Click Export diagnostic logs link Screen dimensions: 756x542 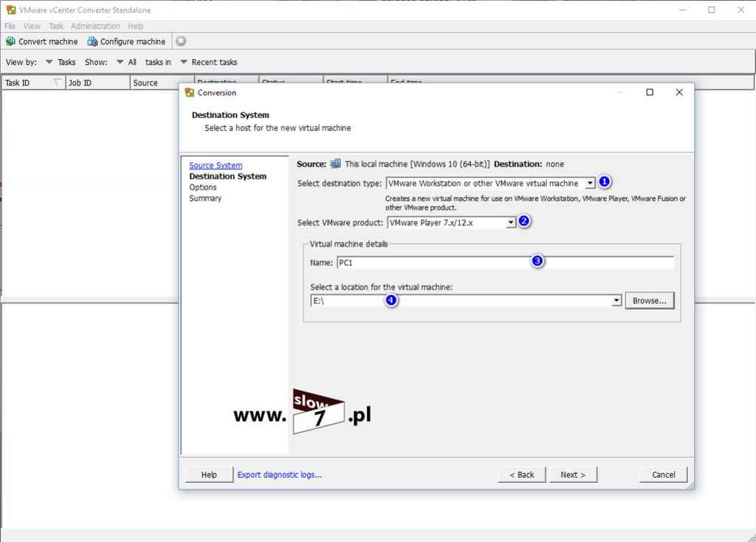(x=280, y=475)
